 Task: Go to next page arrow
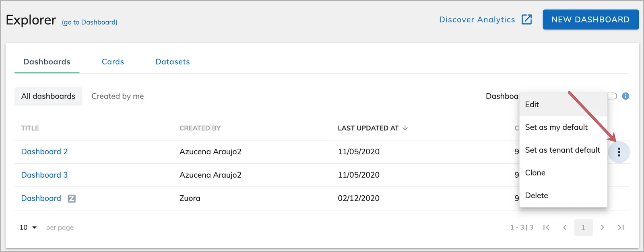click(602, 227)
